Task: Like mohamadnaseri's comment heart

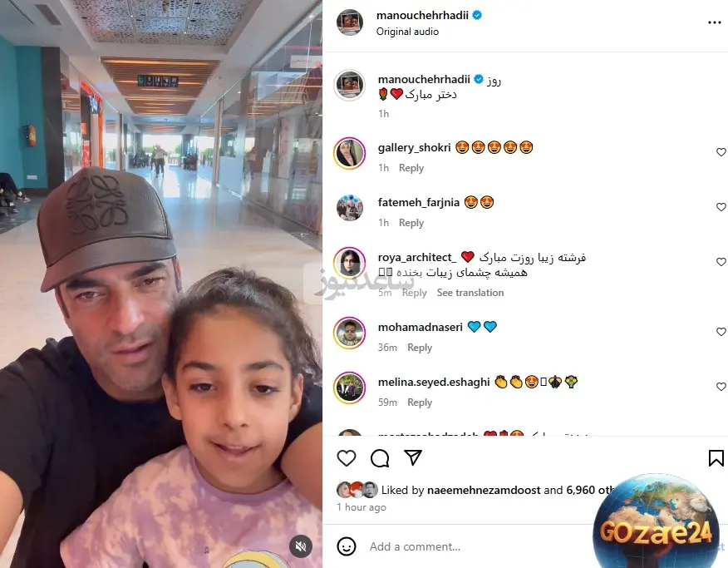Action: [721, 332]
